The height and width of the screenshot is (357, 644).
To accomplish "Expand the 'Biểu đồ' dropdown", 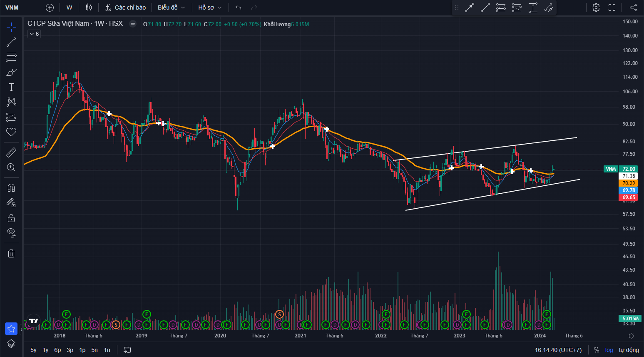I will click(172, 7).
